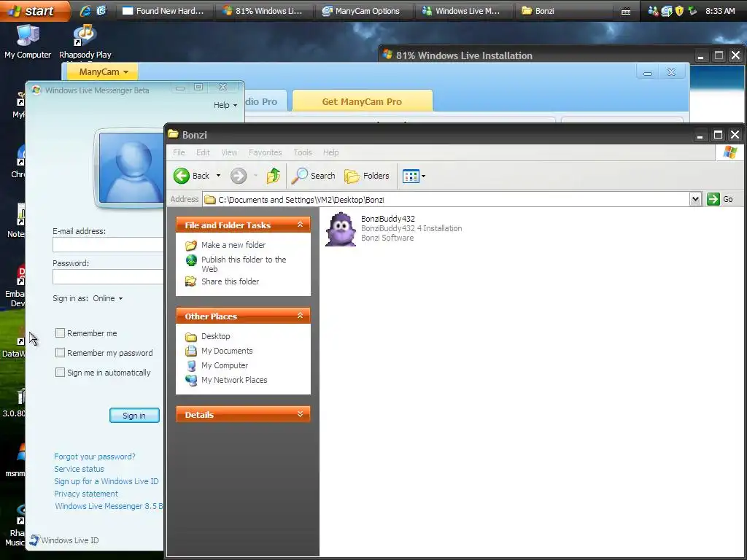Open the File menu in Bonzi window

[x=179, y=152]
